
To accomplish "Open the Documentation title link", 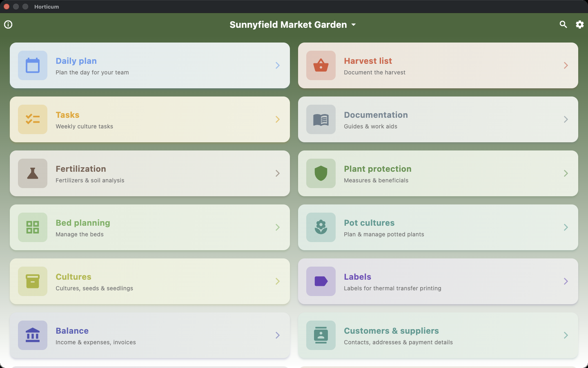I will click(x=376, y=115).
